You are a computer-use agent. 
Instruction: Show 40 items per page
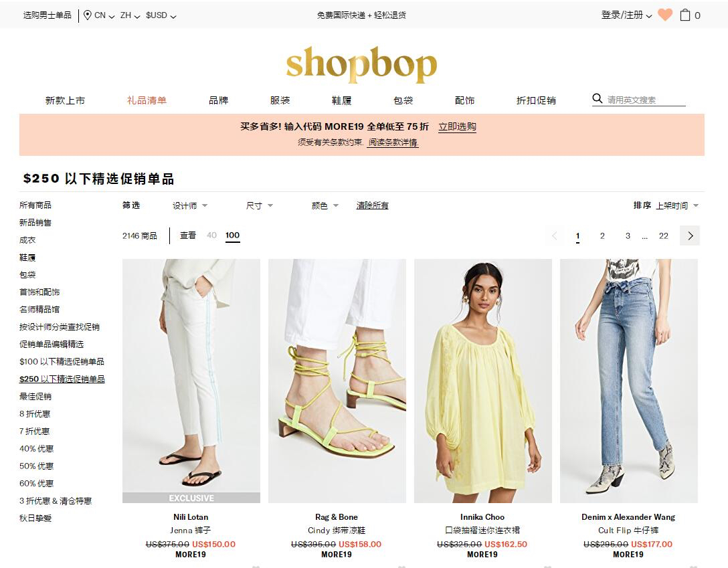[x=211, y=235]
